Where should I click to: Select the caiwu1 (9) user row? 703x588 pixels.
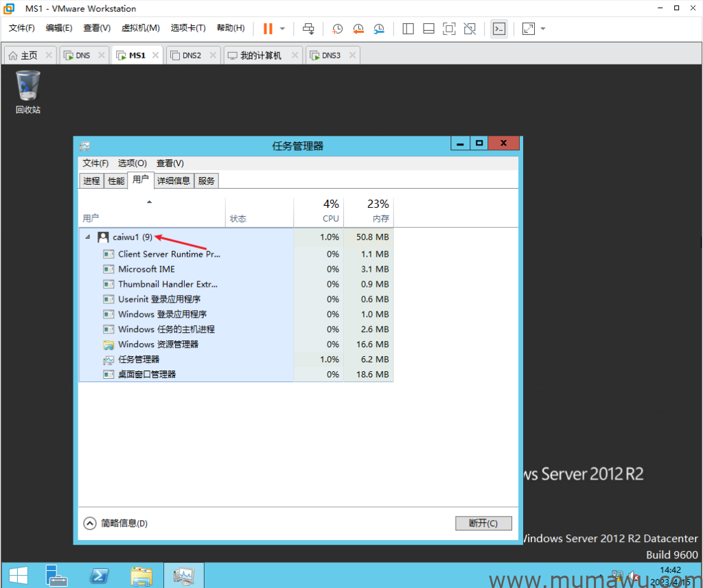pyautogui.click(x=236, y=237)
